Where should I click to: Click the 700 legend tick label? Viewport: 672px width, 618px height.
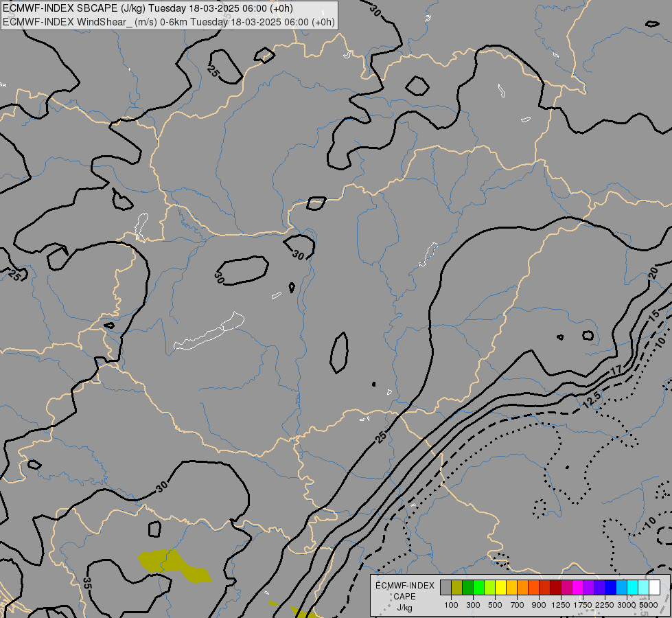click(x=518, y=605)
